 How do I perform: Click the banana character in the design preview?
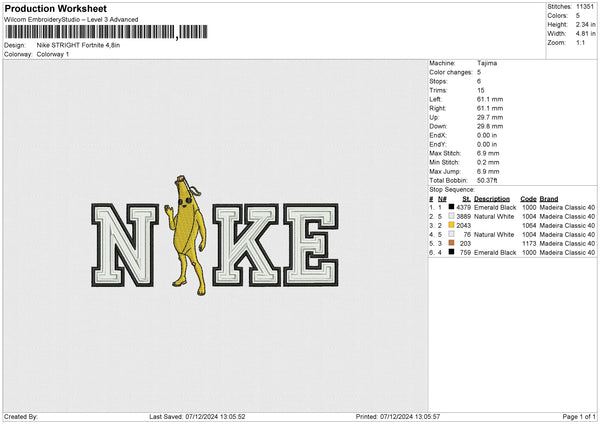click(186, 235)
